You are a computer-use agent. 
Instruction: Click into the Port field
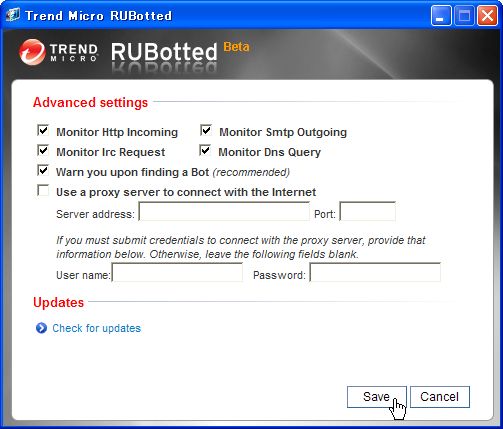368,211
